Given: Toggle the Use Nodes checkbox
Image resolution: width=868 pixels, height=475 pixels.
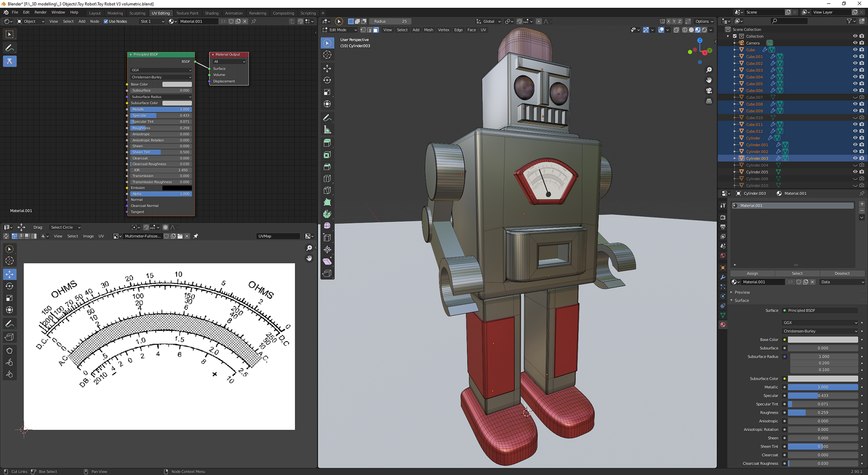Looking at the screenshot, I should [x=106, y=21].
